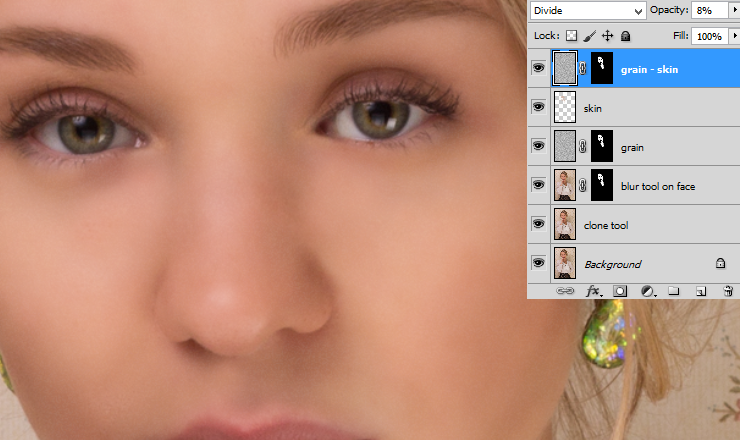Unlink mask on grain - skin layer
The height and width of the screenshot is (440, 740).
pyautogui.click(x=583, y=68)
